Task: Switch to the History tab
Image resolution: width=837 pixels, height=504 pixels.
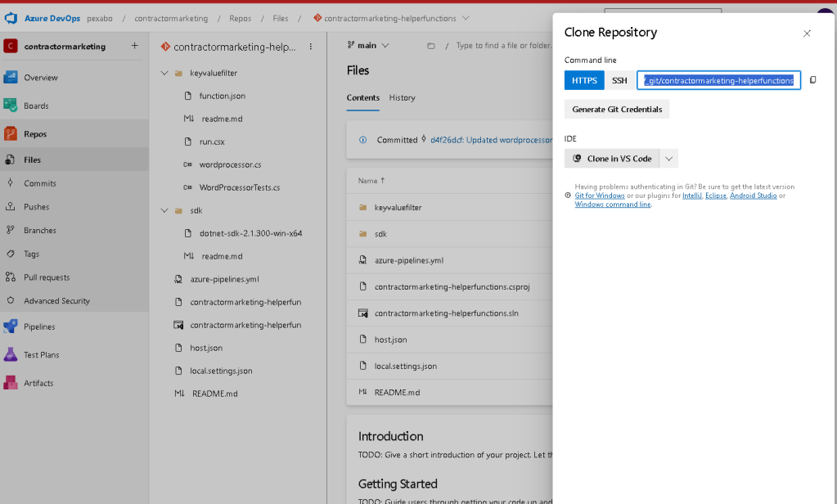Action: tap(402, 97)
